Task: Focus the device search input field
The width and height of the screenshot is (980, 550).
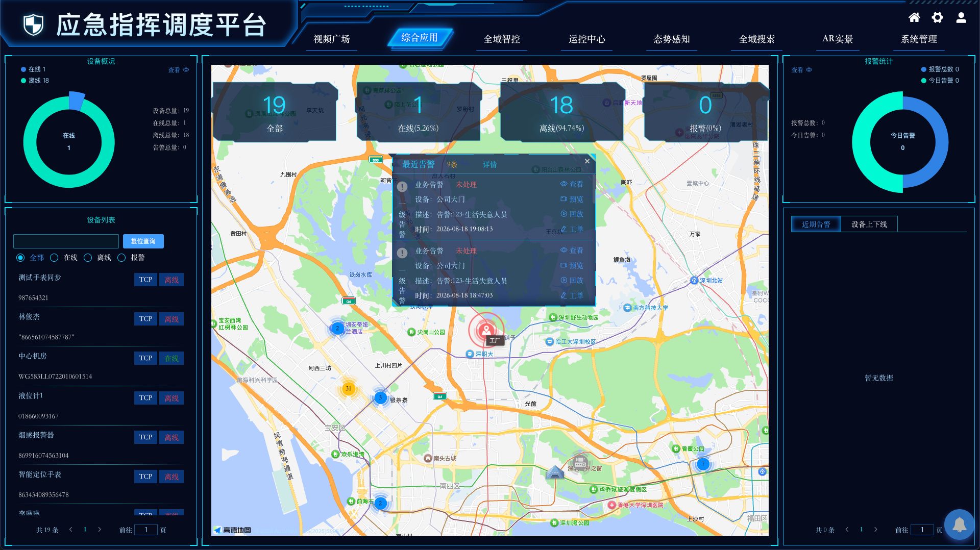Action: point(66,241)
